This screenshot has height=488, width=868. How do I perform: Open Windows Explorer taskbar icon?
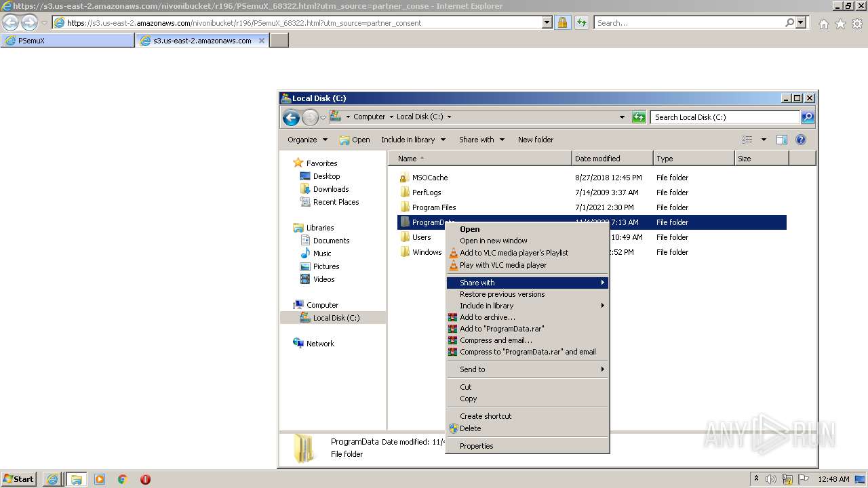76,479
